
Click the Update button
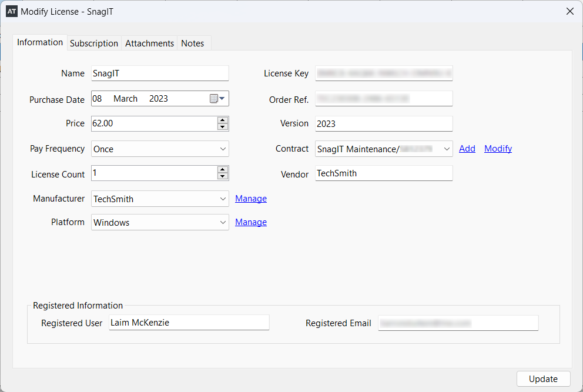click(x=543, y=379)
